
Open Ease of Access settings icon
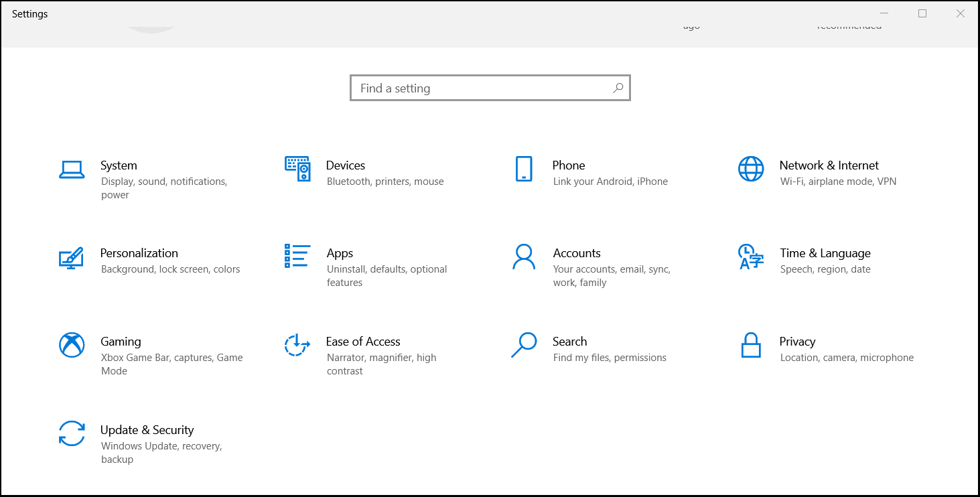297,346
